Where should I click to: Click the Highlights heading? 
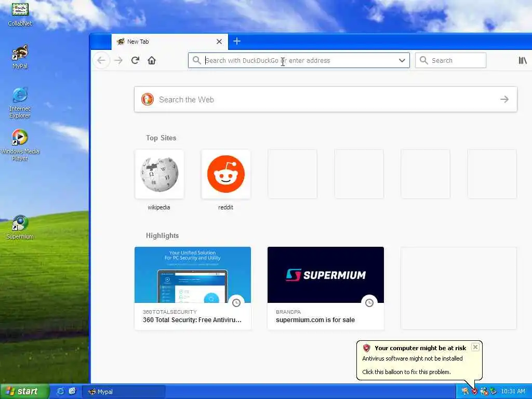point(162,235)
